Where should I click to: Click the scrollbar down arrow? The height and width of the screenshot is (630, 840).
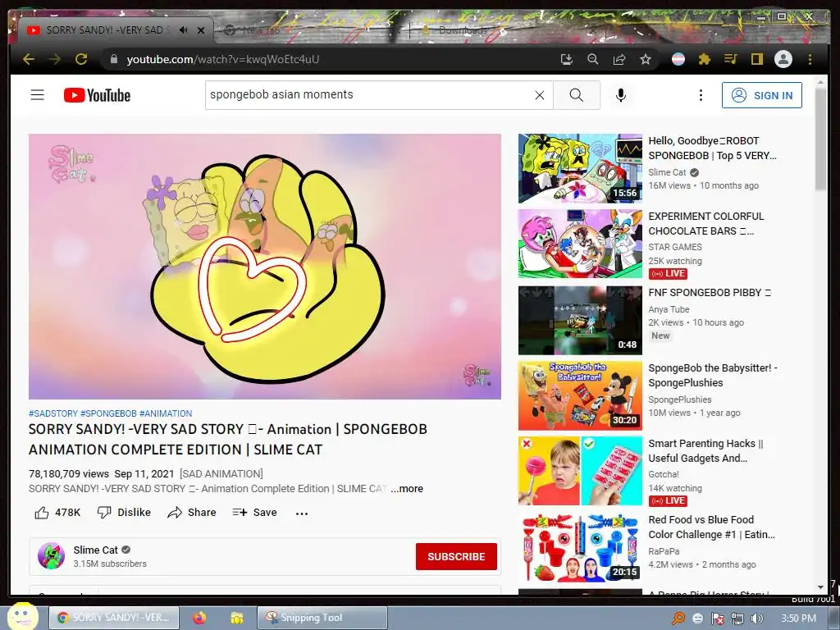click(820, 587)
